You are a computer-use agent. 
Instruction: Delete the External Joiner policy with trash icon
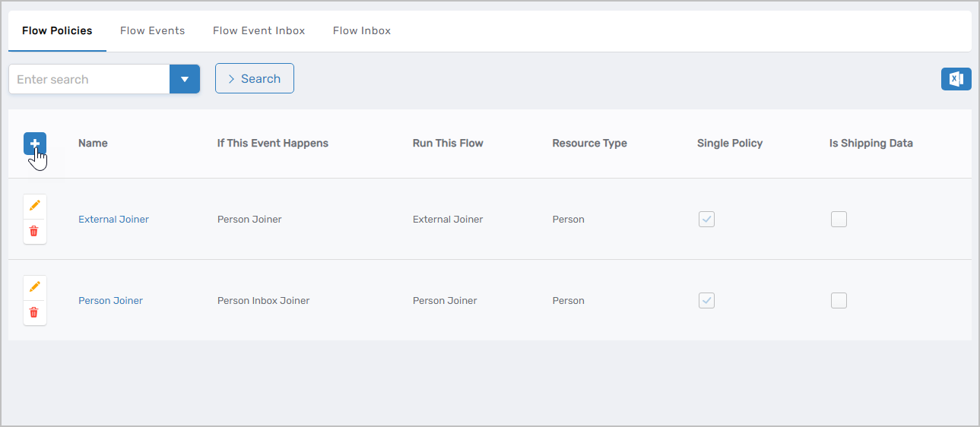pos(34,231)
